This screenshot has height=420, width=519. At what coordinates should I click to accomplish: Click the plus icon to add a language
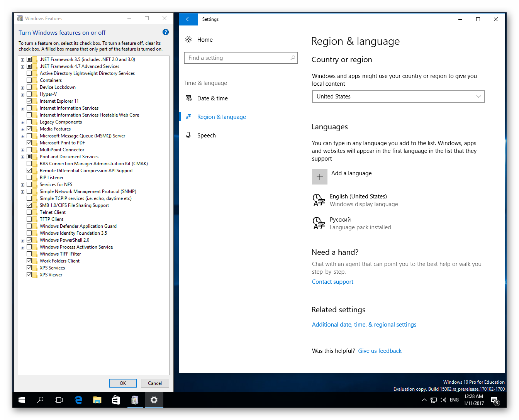319,177
